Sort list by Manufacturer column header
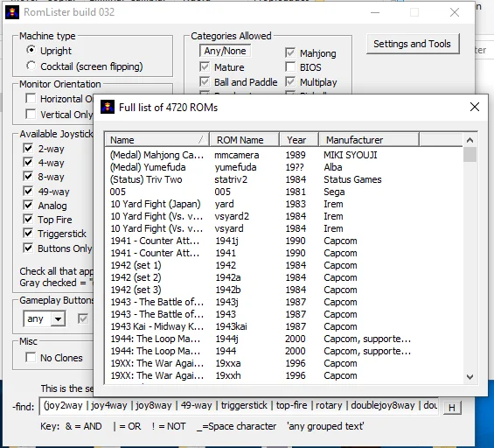494x448 pixels. pos(369,140)
